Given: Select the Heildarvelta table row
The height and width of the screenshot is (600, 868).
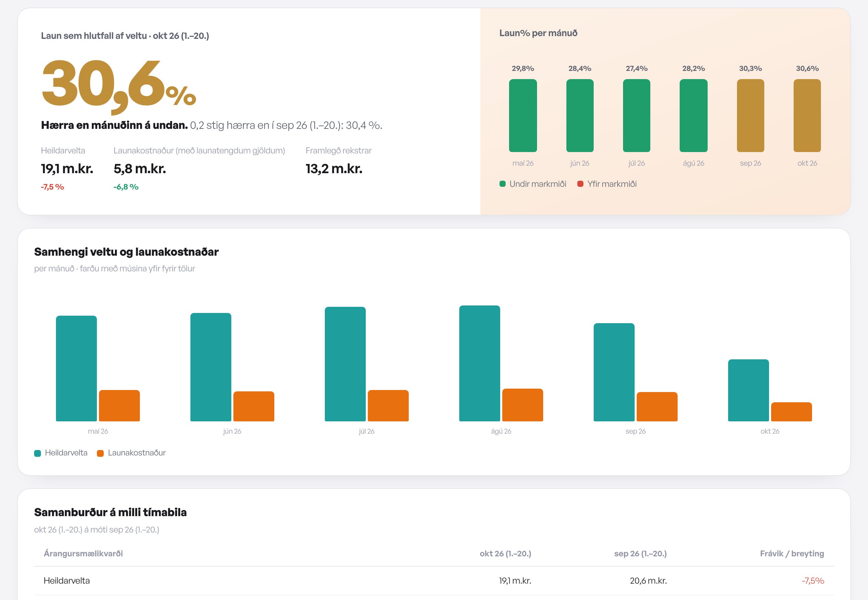Looking at the screenshot, I should (x=434, y=581).
